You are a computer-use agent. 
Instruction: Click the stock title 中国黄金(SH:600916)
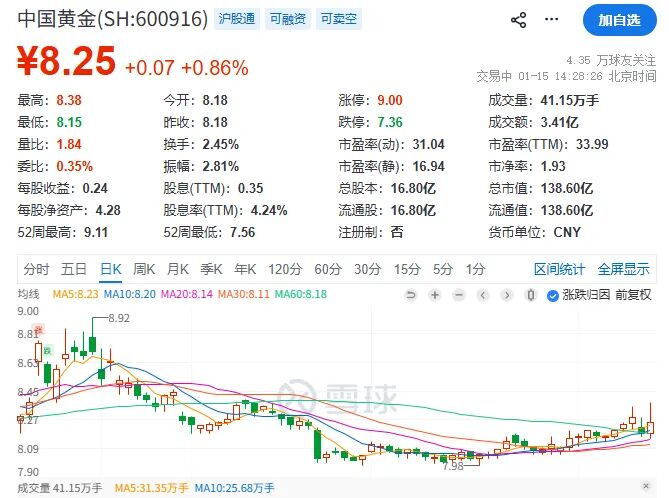pos(113,19)
